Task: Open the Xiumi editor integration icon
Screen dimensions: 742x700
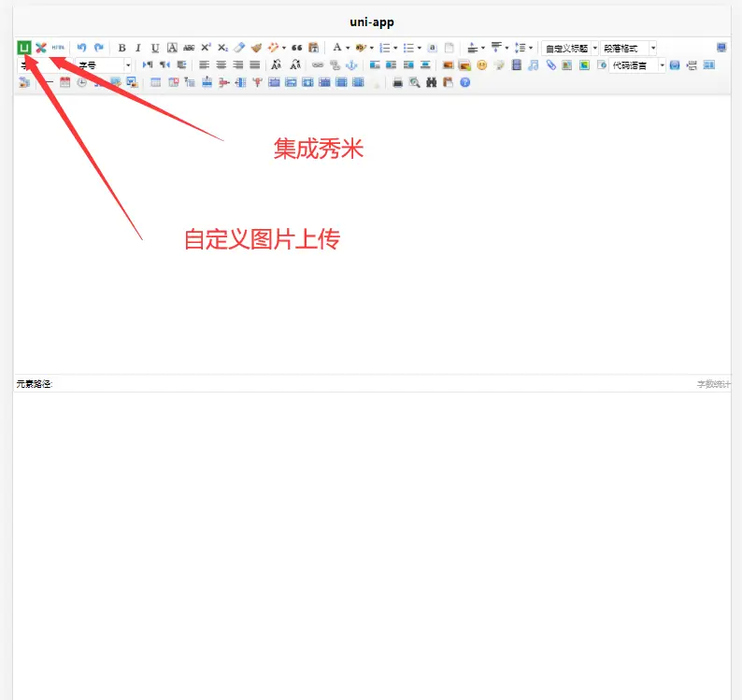Action: point(41,48)
